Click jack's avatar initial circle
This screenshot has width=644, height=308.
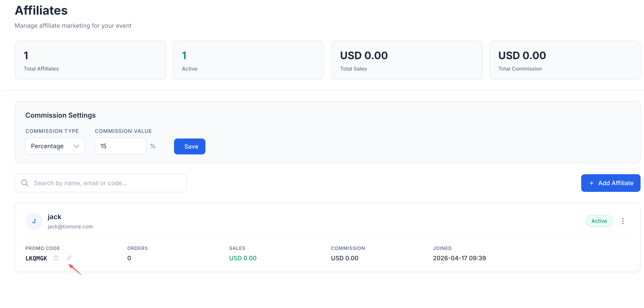[34, 221]
